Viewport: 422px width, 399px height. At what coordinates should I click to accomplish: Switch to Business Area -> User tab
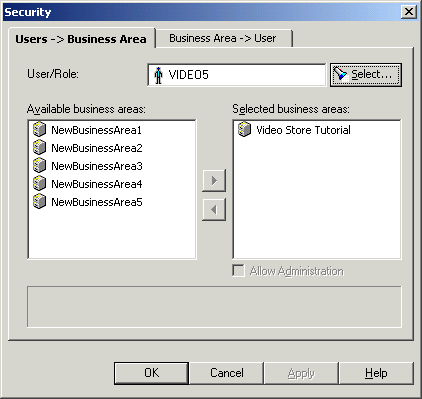224,38
